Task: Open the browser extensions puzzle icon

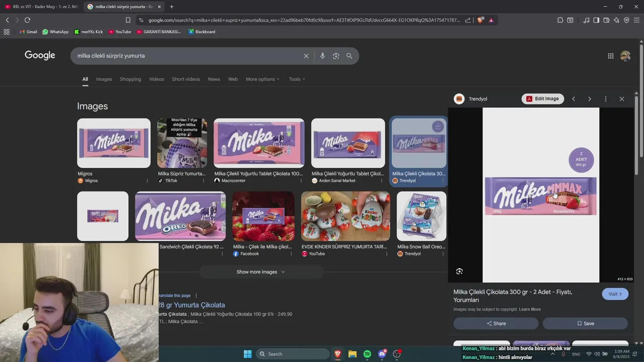Action: click(560, 20)
